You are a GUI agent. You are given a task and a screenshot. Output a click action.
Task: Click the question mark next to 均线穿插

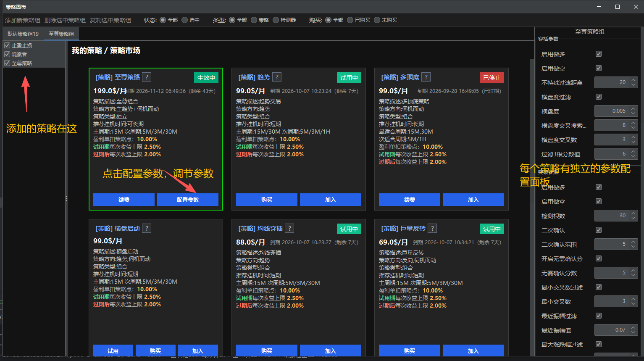click(x=289, y=228)
